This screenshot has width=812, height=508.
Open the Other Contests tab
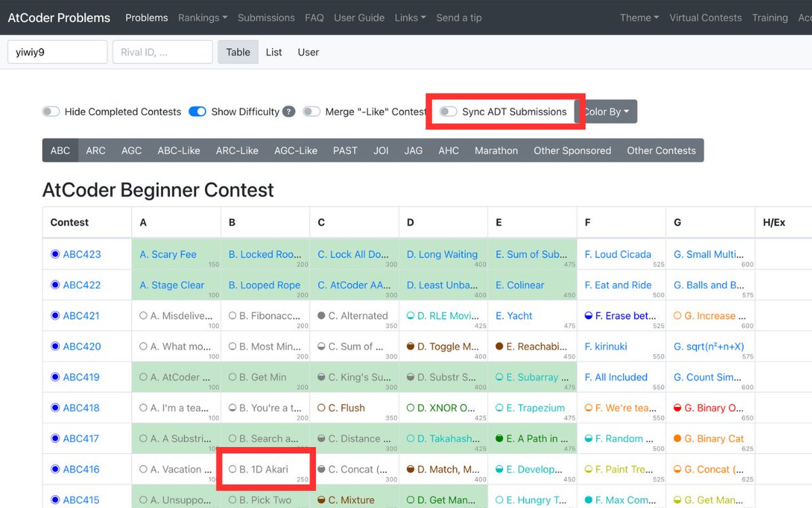pos(661,150)
